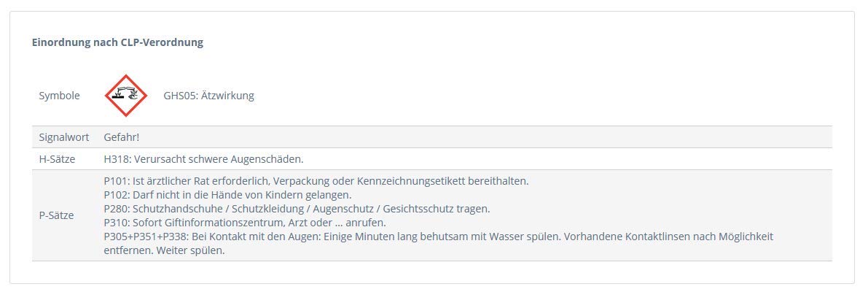Image resolution: width=868 pixels, height=292 pixels.
Task: Click the P102 statement about children
Action: coord(227,195)
